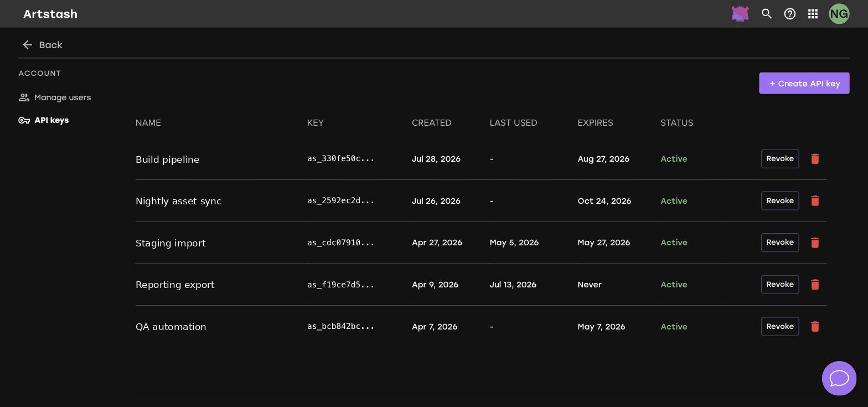
Task: Click the EXPIRES column header
Action: pyautogui.click(x=595, y=123)
